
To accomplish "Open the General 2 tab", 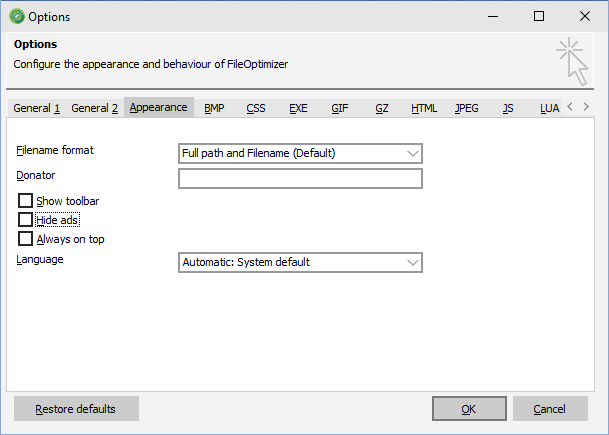I will click(x=94, y=108).
